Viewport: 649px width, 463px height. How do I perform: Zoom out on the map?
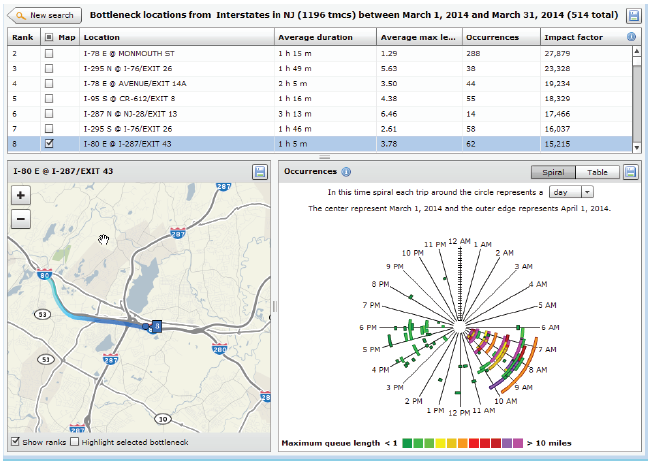(x=21, y=217)
